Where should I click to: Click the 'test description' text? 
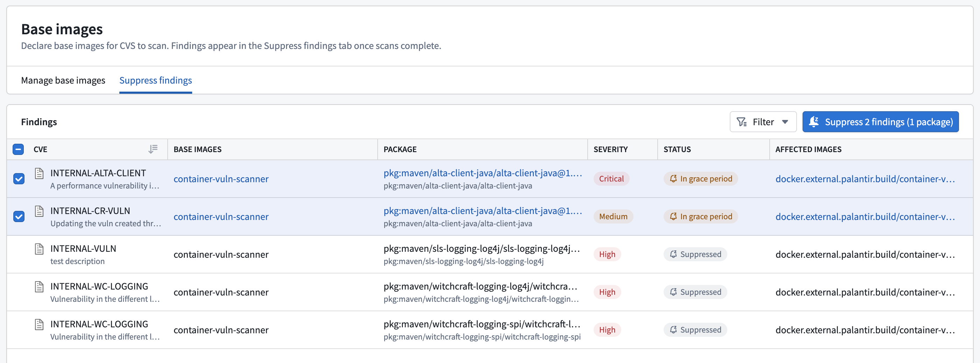[77, 261]
